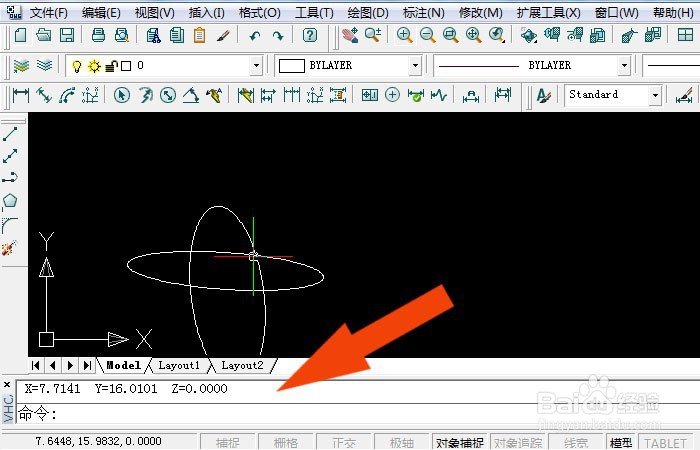Open the Layer Properties Manager icon
The image size is (700, 450).
(x=21, y=66)
